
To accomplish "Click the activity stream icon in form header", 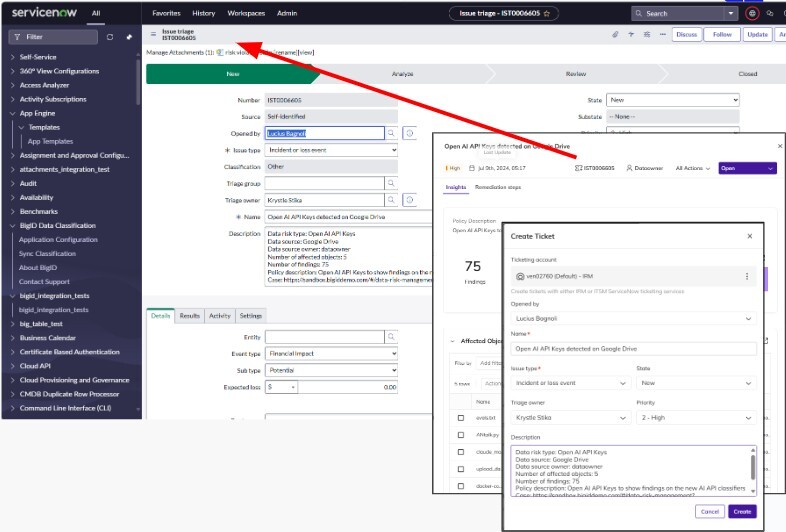I will coord(631,34).
